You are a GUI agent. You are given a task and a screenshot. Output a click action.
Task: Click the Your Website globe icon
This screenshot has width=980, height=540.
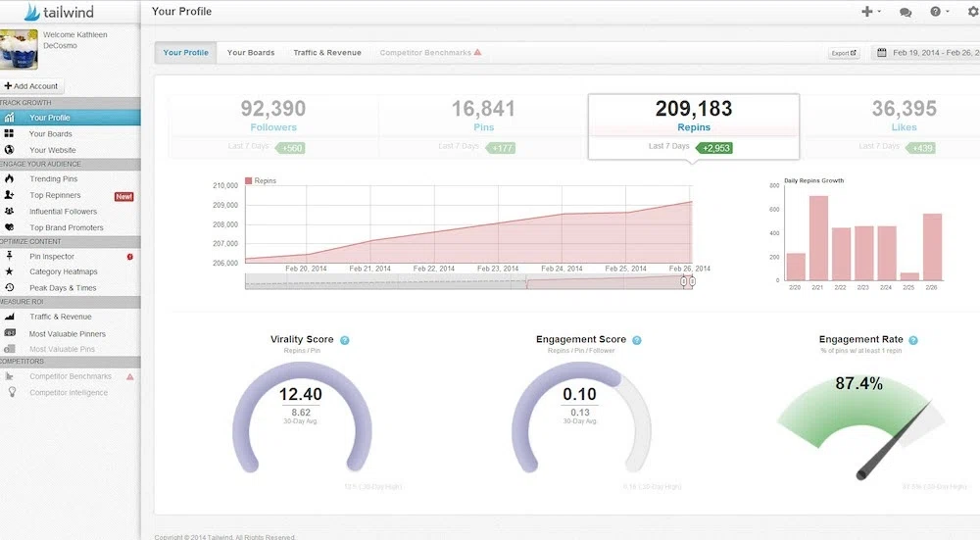pos(9,150)
